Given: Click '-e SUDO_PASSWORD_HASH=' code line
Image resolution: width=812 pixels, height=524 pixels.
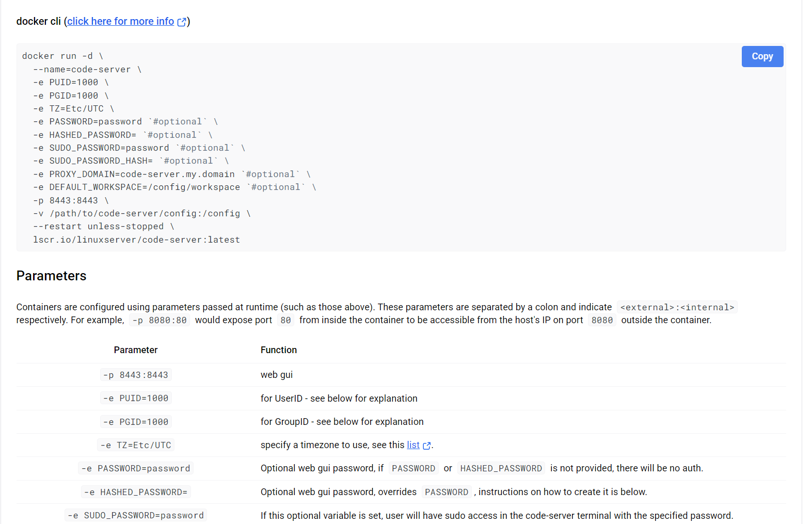Looking at the screenshot, I should [131, 161].
